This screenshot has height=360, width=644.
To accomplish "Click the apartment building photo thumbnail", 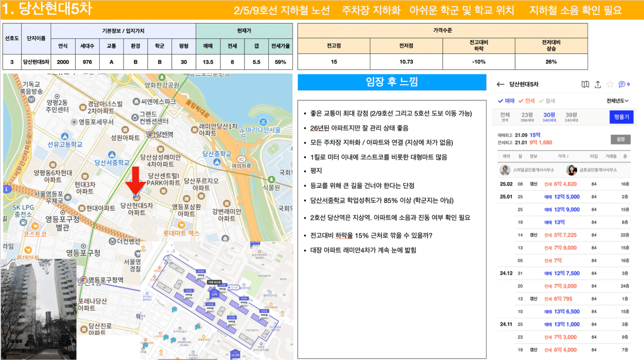I will click(x=38, y=309).
